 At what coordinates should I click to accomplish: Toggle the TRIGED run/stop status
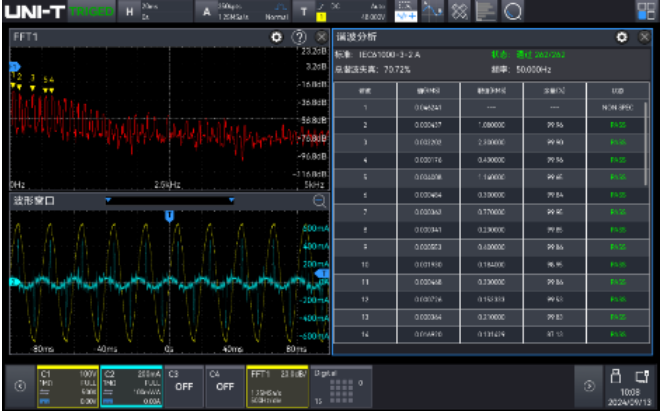click(91, 11)
